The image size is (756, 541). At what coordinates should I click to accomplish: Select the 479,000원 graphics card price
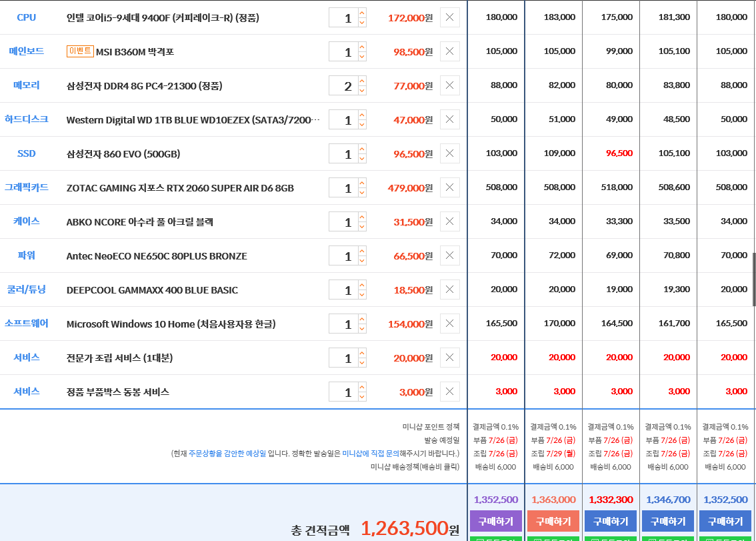[x=410, y=187]
